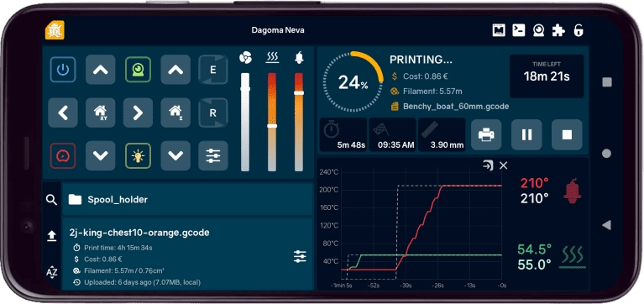The image size is (644, 304).
Task: Move Y axis down arrow
Action: pos(100,155)
